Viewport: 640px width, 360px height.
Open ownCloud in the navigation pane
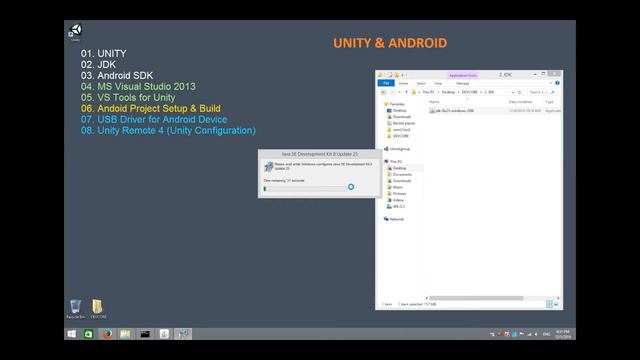tap(398, 130)
